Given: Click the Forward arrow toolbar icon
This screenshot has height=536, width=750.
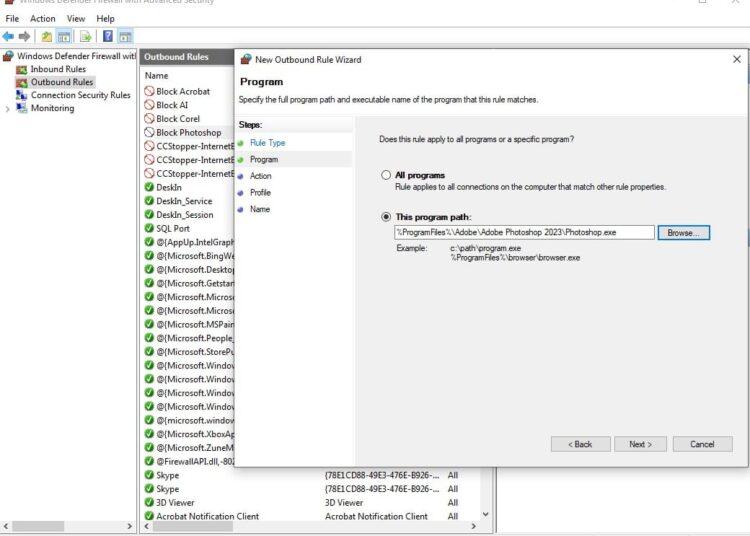Looking at the screenshot, I should coord(24,36).
